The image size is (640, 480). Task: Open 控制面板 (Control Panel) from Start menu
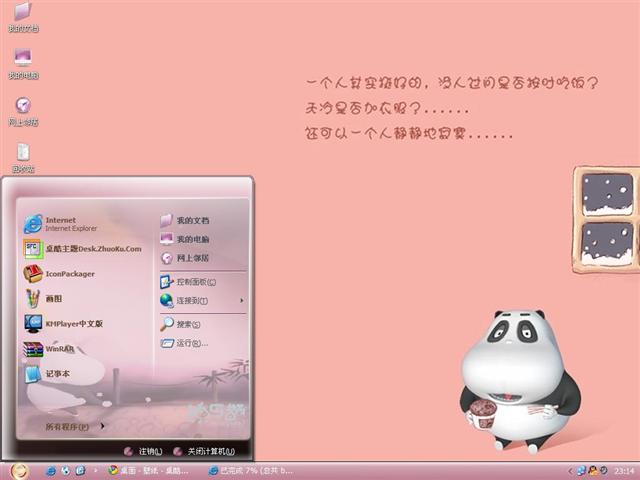(190, 282)
